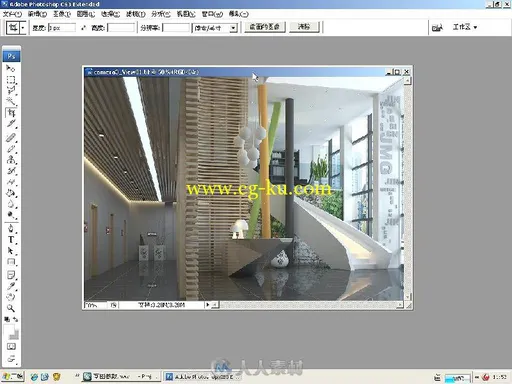
Task: Open the Image menu
Action: click(62, 14)
